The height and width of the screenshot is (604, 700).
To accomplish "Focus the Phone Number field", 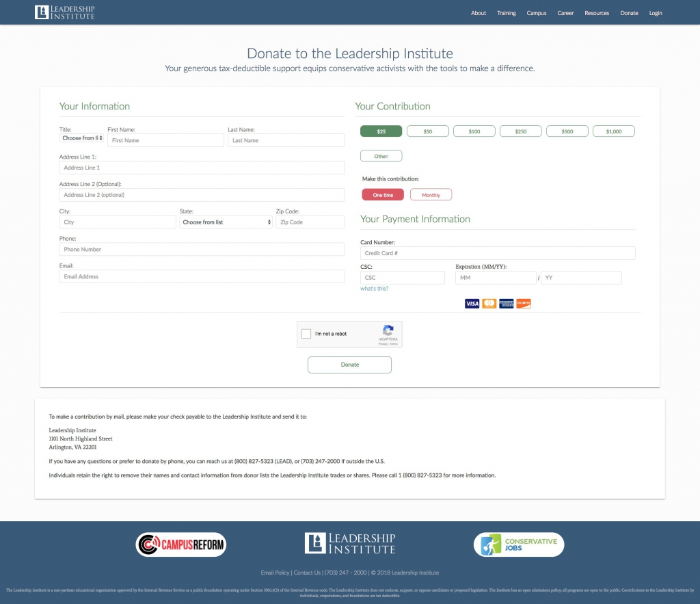I will (202, 249).
